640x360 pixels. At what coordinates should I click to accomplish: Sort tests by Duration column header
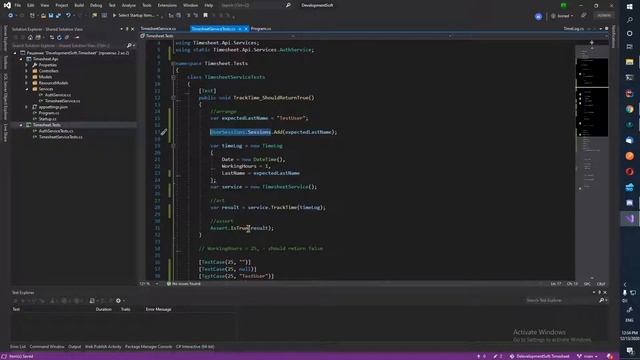(x=104, y=309)
